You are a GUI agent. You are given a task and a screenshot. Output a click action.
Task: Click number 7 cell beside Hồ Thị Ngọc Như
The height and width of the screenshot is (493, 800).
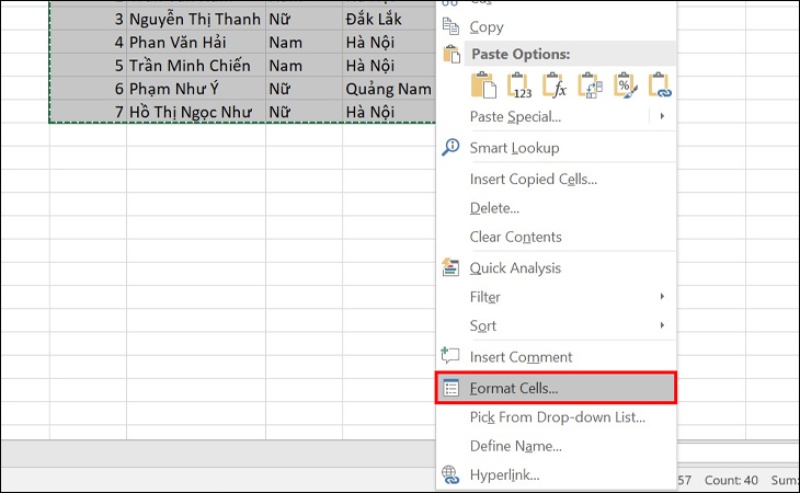(x=88, y=112)
